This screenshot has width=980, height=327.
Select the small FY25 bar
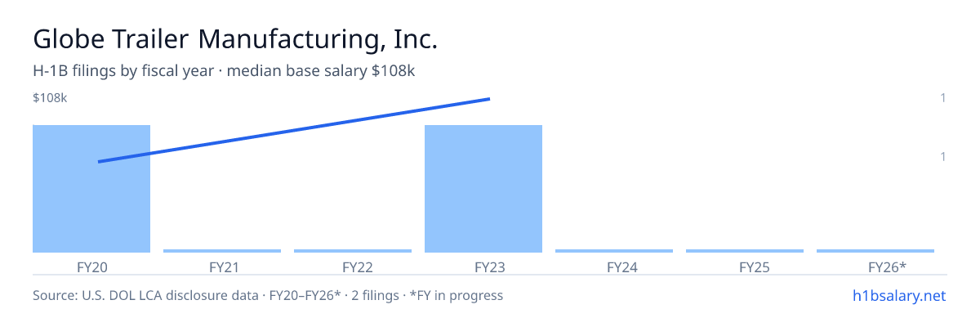[x=745, y=251]
